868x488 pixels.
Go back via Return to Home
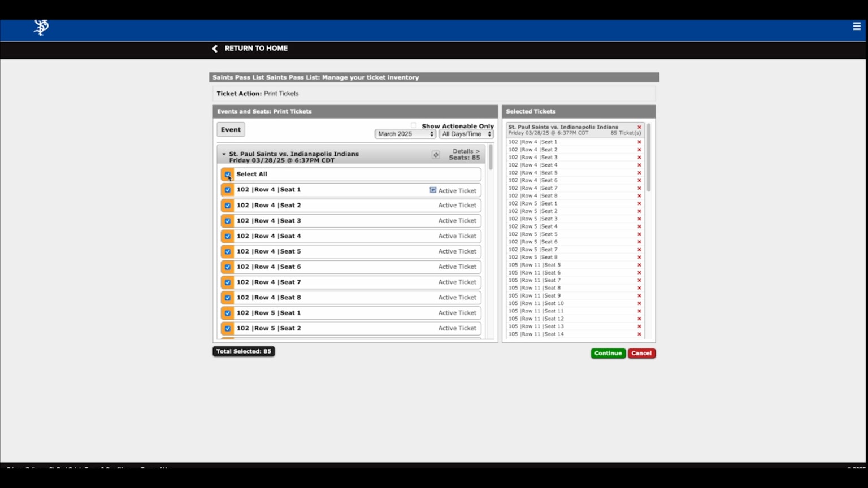pyautogui.click(x=250, y=49)
